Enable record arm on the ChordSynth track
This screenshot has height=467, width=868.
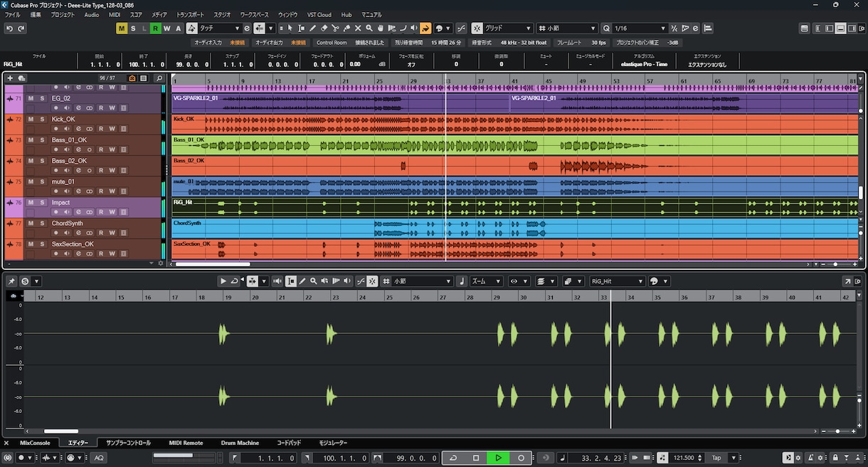[x=56, y=232]
